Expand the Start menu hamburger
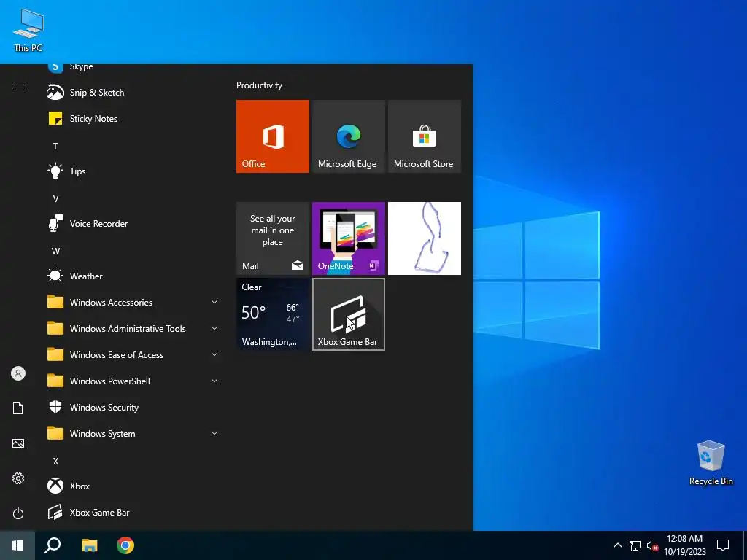 click(x=18, y=85)
